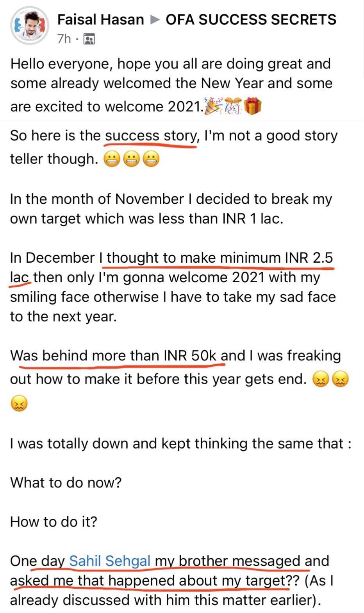Image resolution: width=364 pixels, height=613 pixels.
Task: Click the middle grimacing face emoji
Action: coord(131,160)
